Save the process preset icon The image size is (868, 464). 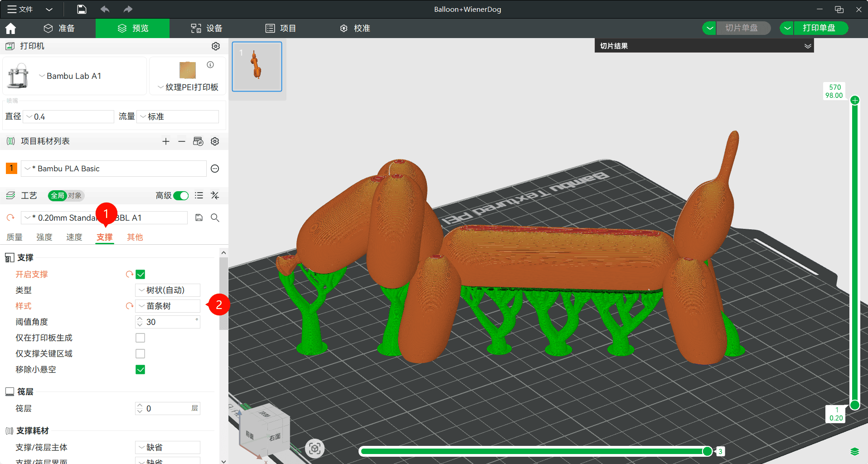point(199,218)
